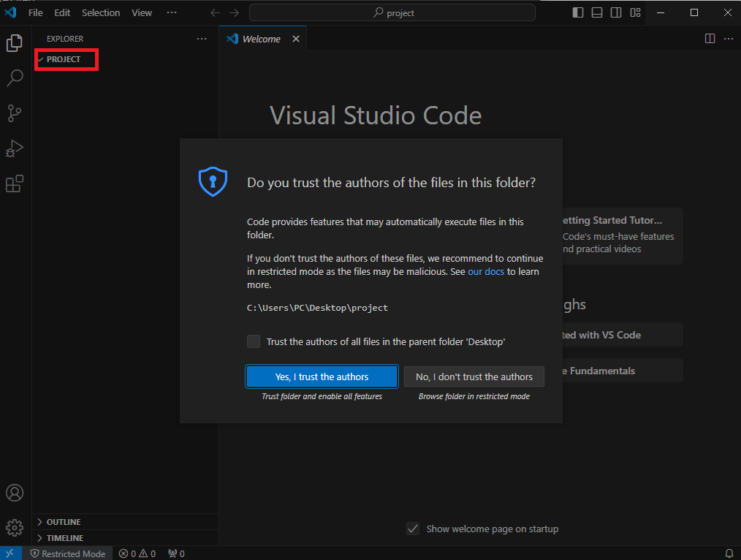This screenshot has height=560, width=741.
Task: Uncheck Show welcome page on startup
Action: point(413,529)
